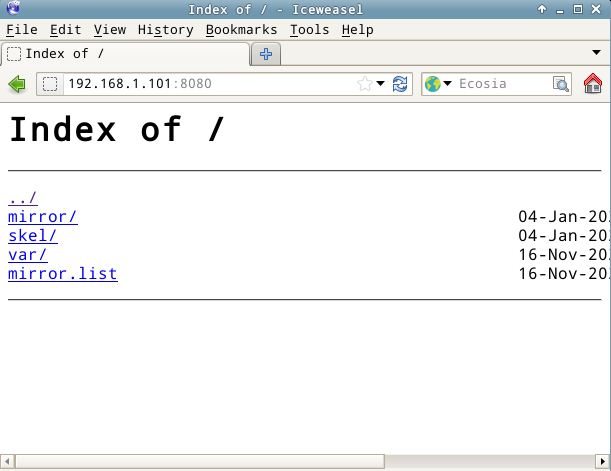Open the list all tabs dropdown
The image size is (611, 471).
coord(596,52)
